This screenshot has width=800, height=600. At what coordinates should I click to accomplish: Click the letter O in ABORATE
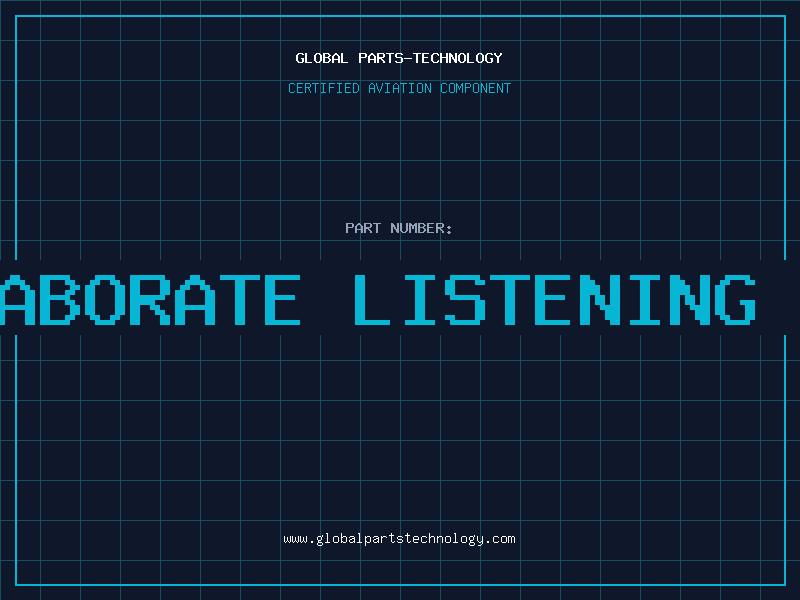click(105, 299)
